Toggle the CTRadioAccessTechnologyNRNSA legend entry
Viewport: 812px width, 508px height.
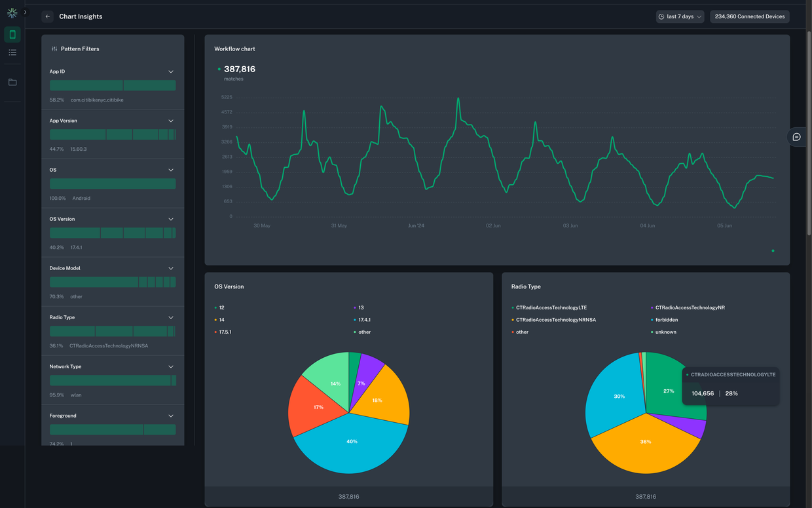[555, 320]
